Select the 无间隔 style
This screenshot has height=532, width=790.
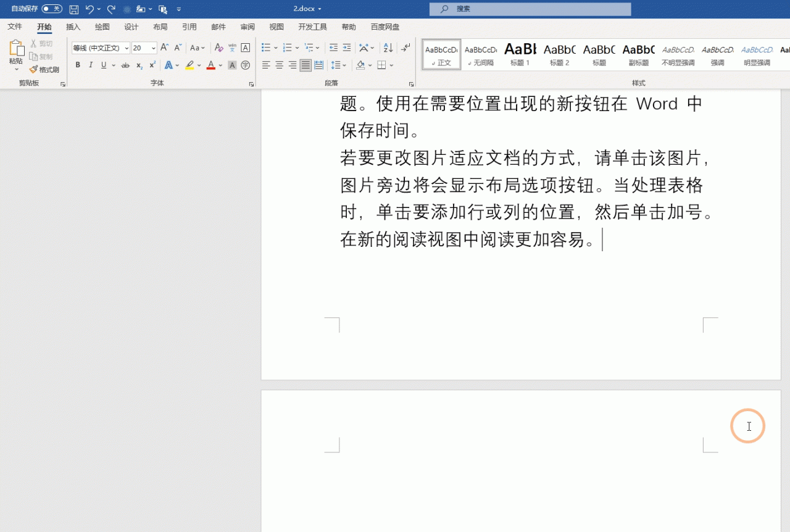(x=480, y=56)
